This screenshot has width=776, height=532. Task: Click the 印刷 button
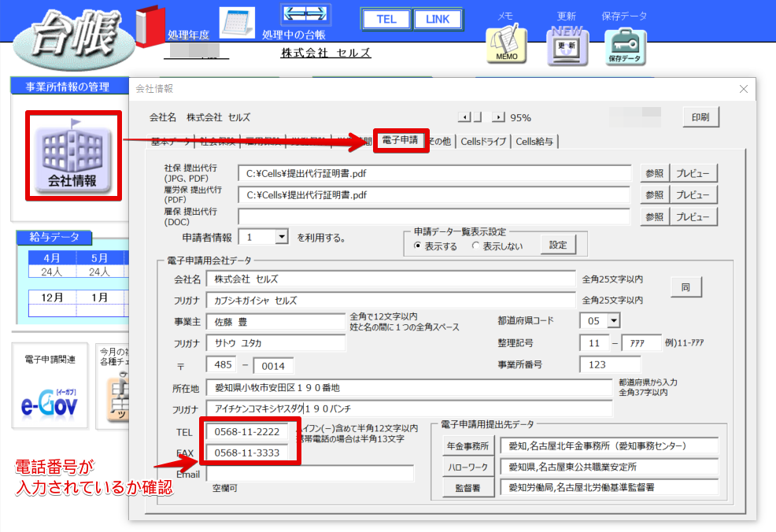700,117
